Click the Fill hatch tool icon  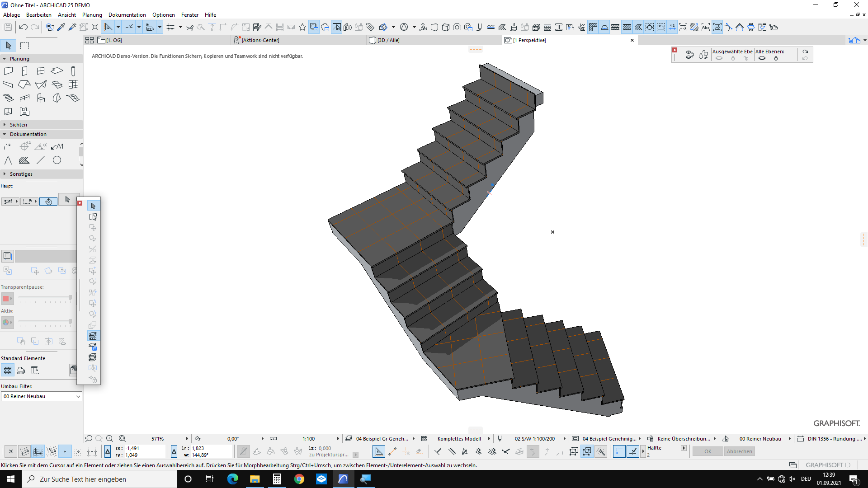point(24,160)
